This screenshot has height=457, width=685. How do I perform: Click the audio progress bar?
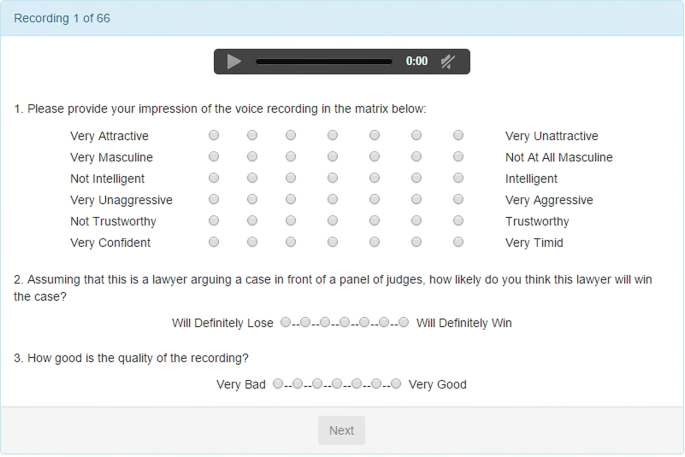click(x=324, y=62)
